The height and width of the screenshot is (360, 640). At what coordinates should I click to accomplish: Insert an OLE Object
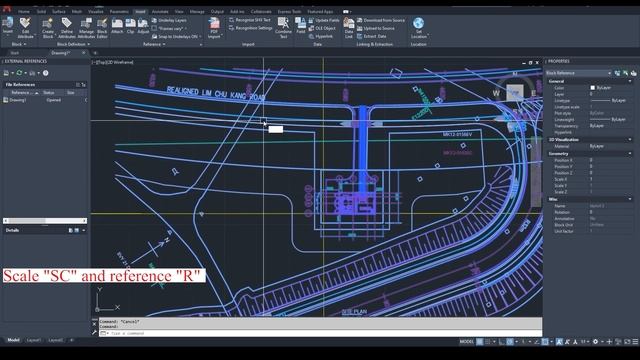click(322, 28)
